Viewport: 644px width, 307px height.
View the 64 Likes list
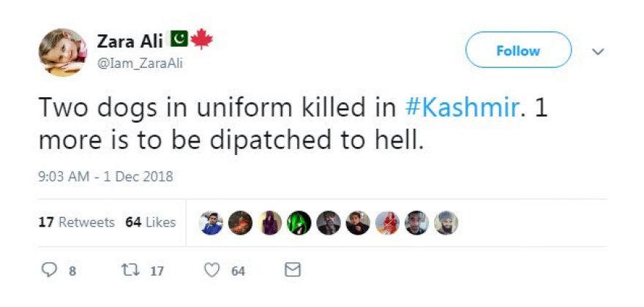tap(151, 222)
